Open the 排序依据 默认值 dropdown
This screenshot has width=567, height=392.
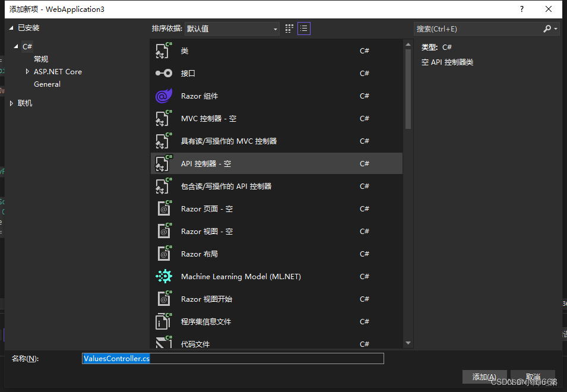click(x=232, y=29)
